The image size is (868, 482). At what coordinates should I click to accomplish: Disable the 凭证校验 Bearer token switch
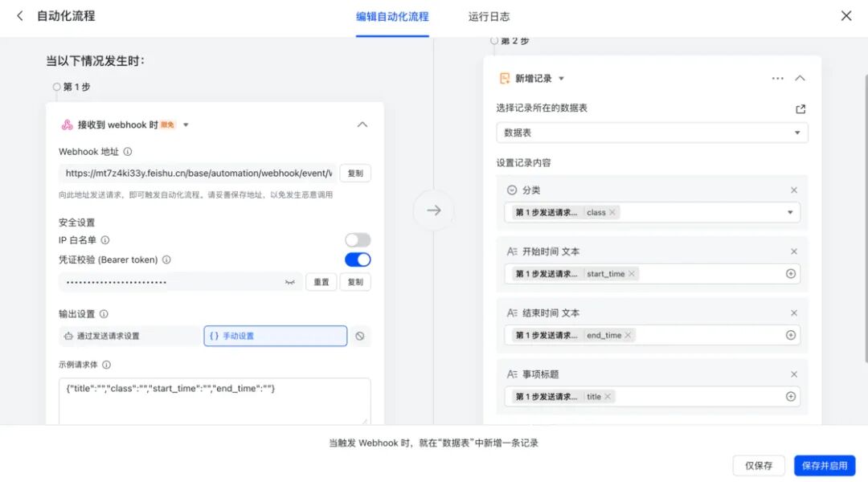tap(358, 259)
